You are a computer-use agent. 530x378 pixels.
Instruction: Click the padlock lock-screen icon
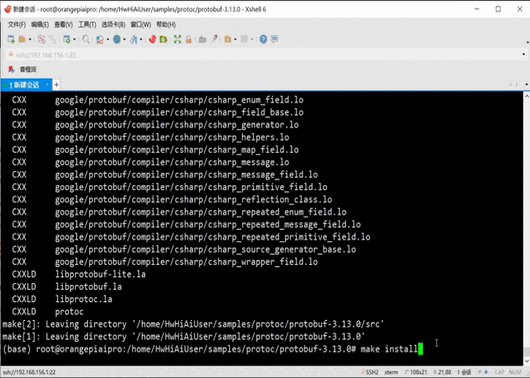189,40
